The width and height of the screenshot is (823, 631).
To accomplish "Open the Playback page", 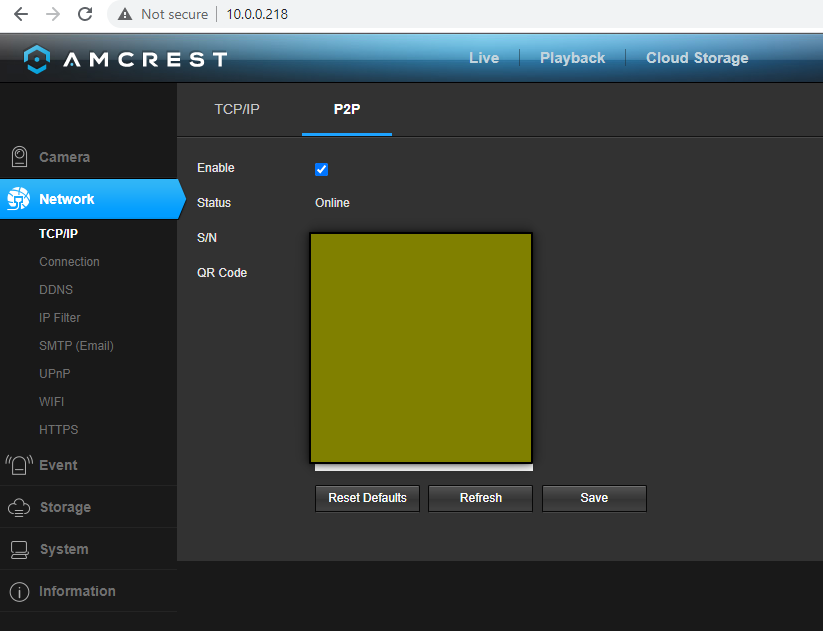I will 573,58.
